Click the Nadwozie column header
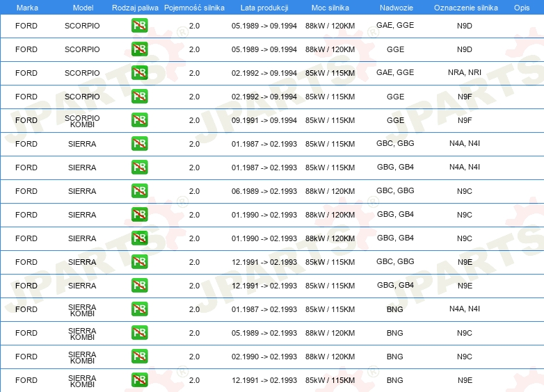This screenshot has width=544, height=392. (x=394, y=7)
